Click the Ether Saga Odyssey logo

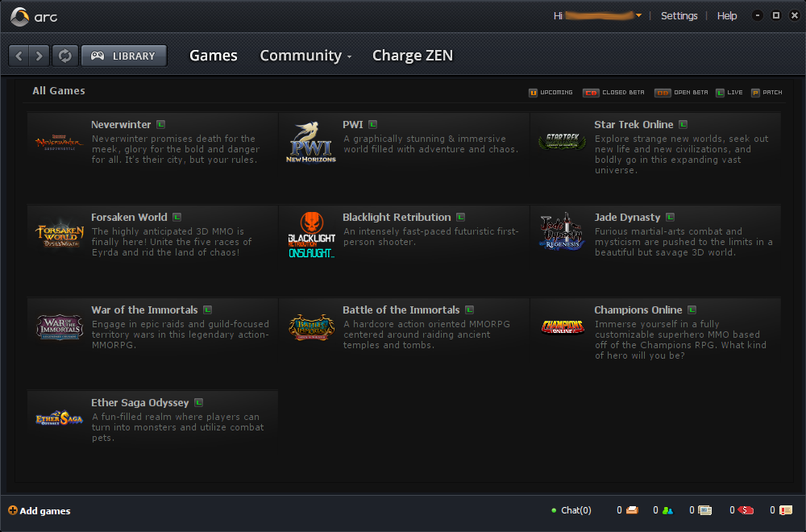click(x=59, y=418)
